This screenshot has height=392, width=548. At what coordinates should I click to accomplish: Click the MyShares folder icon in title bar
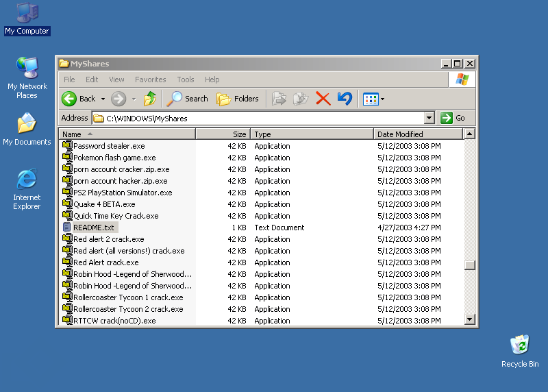[x=64, y=64]
